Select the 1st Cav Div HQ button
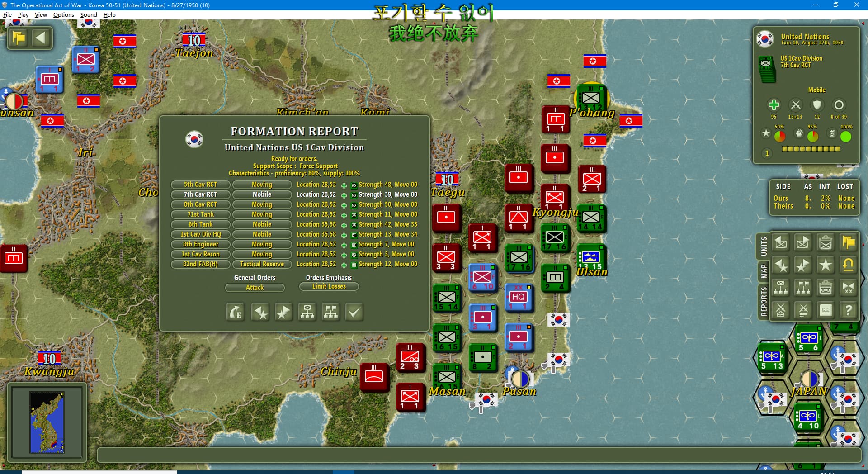868x474 pixels. click(x=200, y=234)
